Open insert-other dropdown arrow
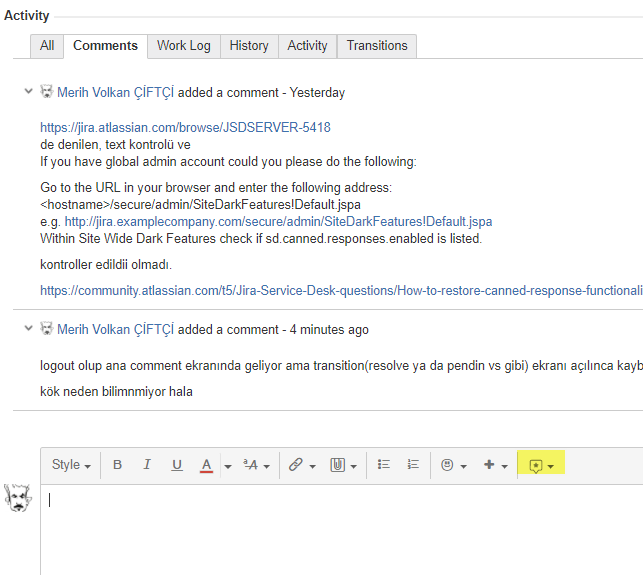The image size is (643, 575). tap(504, 466)
